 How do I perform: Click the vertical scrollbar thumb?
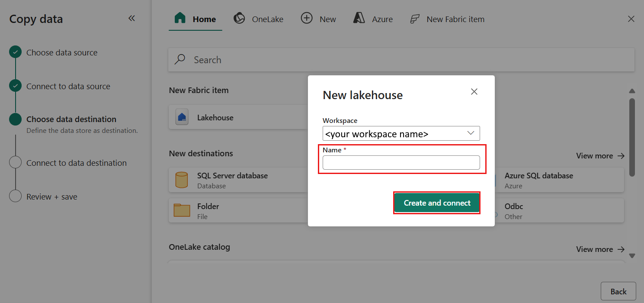click(632, 137)
